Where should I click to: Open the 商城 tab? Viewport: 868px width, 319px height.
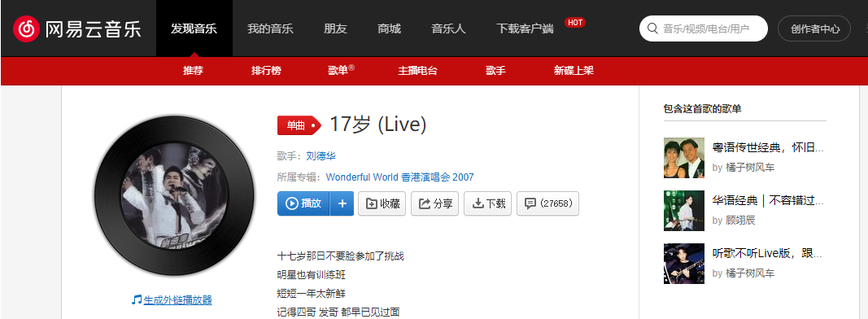point(389,28)
